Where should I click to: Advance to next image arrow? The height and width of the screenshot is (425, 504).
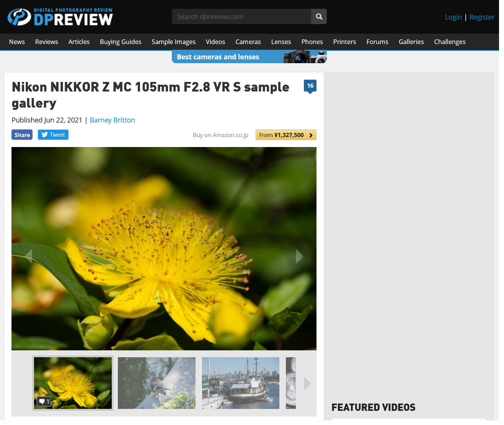(300, 256)
